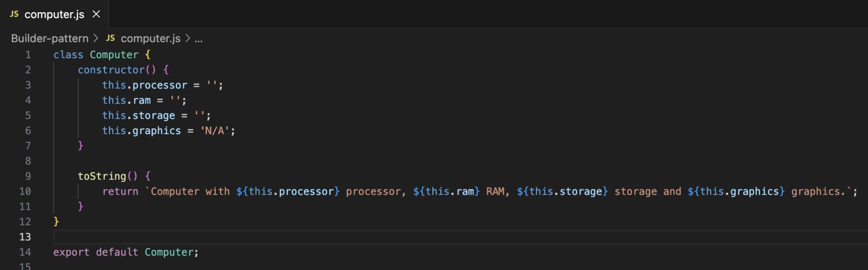Click this.processor on line 3
Screen dimensions: 868x270
click(145, 85)
